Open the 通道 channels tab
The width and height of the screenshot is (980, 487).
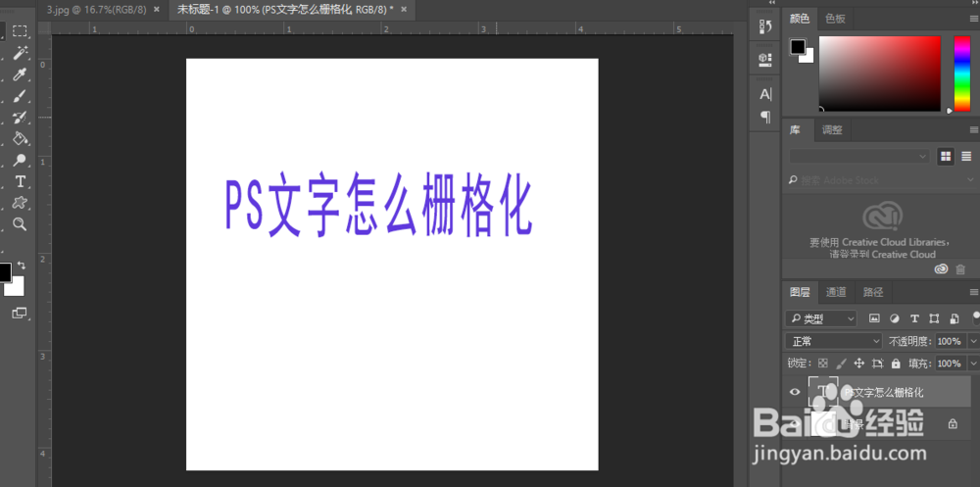tap(836, 292)
